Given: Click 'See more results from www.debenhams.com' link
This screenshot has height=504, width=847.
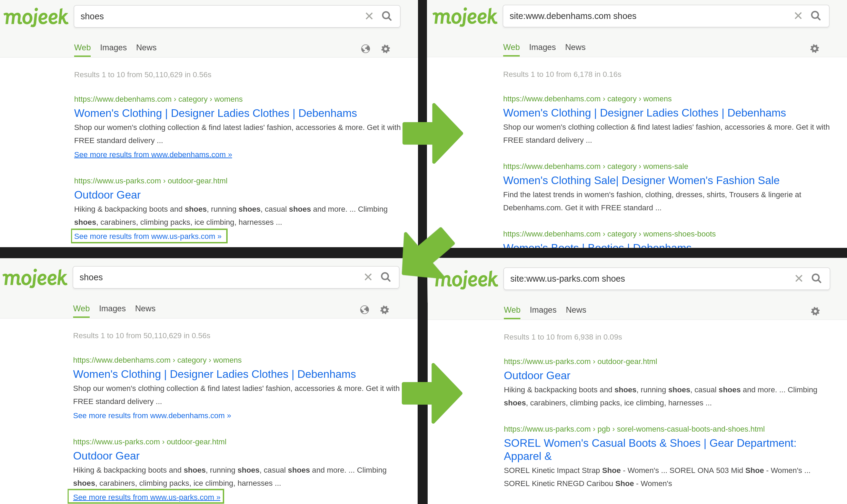Looking at the screenshot, I should pyautogui.click(x=152, y=154).
